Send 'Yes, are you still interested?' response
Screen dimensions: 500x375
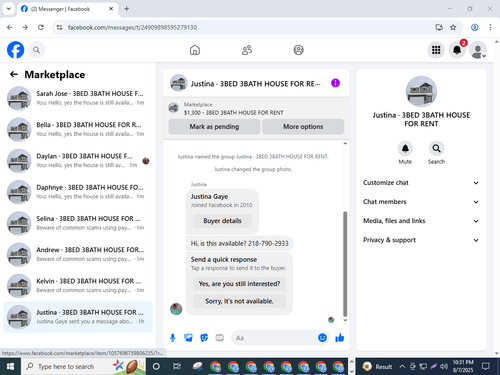tap(239, 284)
